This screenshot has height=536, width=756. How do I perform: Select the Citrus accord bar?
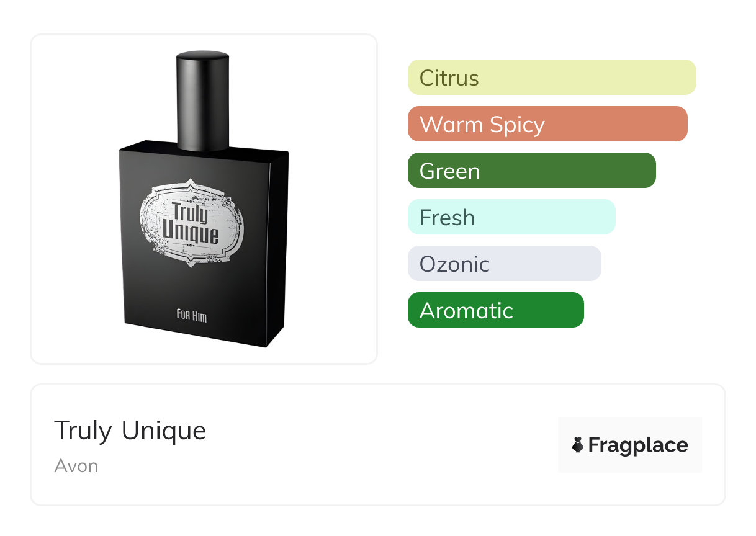click(552, 78)
